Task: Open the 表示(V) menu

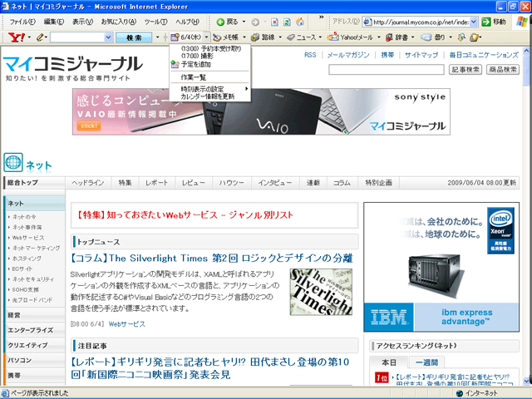Action: pos(82,22)
